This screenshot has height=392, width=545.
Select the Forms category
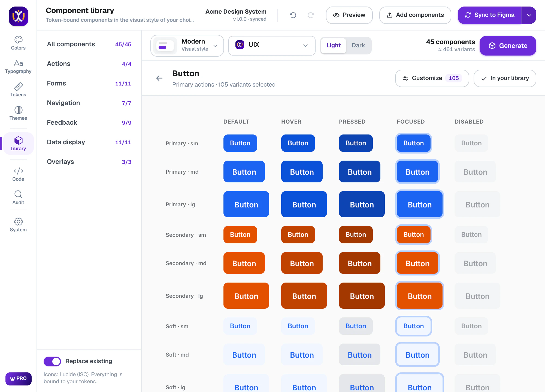tap(89, 83)
